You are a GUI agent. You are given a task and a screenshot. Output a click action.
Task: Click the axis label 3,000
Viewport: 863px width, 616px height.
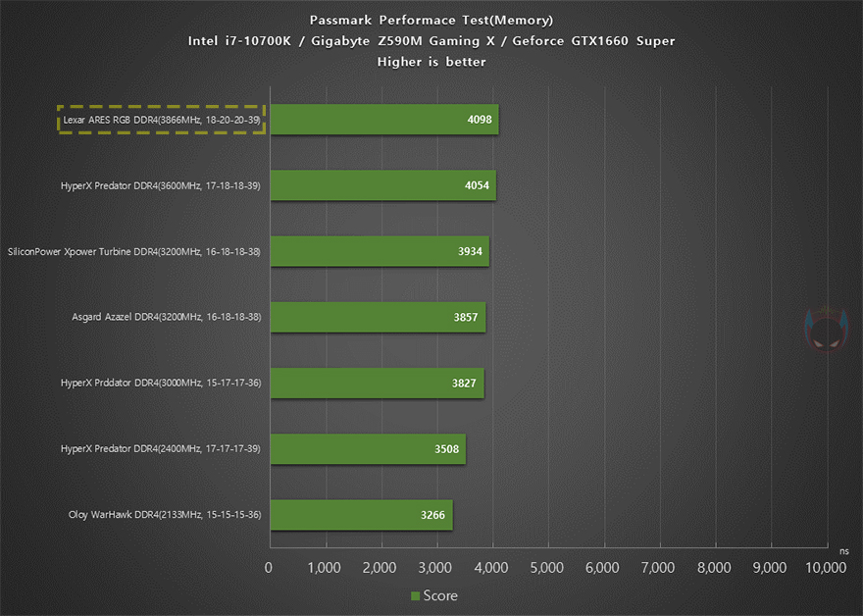[x=434, y=568]
